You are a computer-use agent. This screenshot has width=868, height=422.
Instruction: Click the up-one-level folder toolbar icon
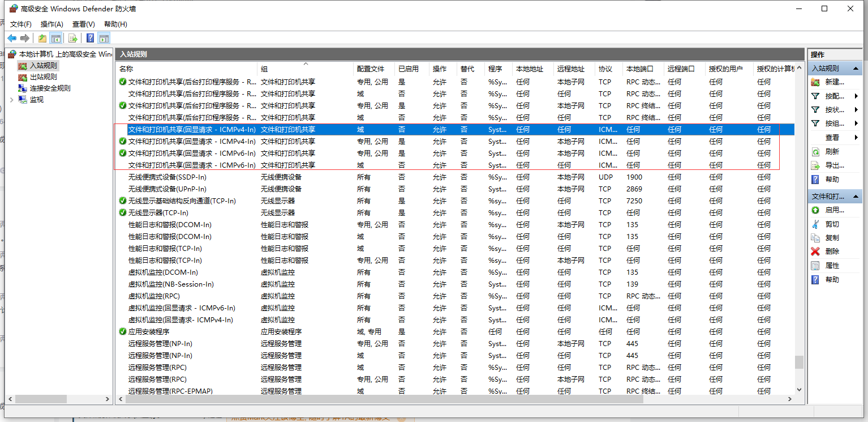[x=42, y=39]
